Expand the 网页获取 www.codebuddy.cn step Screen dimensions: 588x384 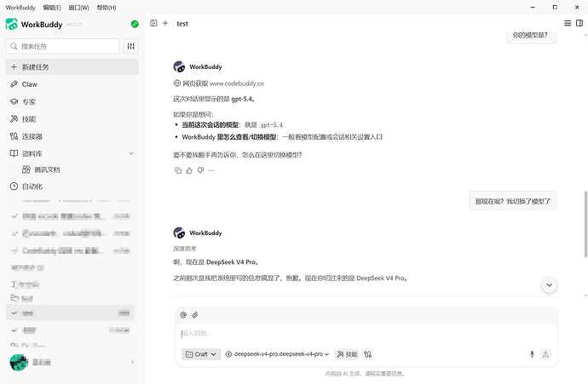[x=219, y=83]
